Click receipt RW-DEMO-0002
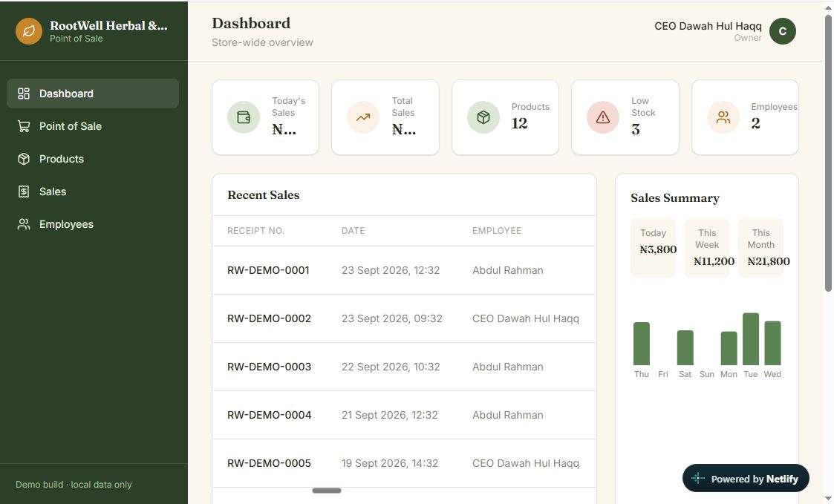This screenshot has width=834, height=504. (269, 318)
